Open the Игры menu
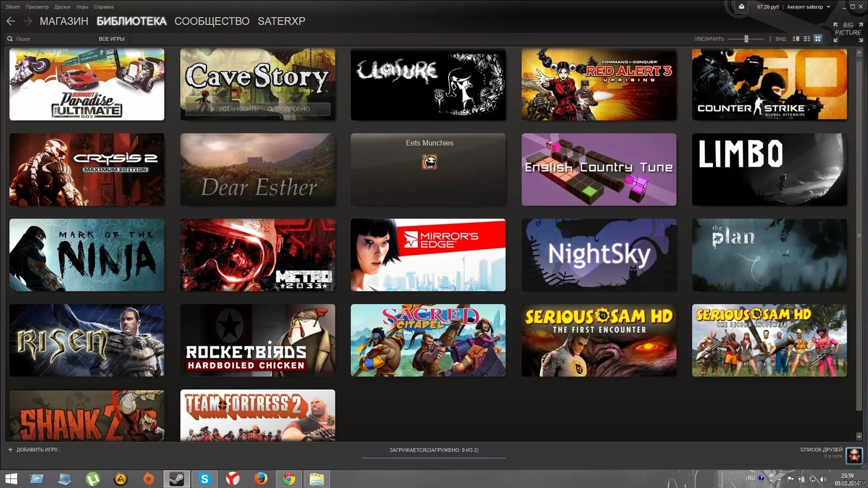Image resolution: width=868 pixels, height=488 pixels. pyautogui.click(x=82, y=7)
